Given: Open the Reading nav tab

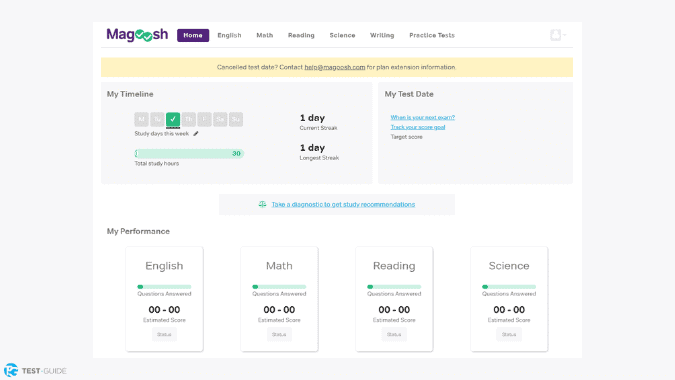Looking at the screenshot, I should [x=301, y=35].
